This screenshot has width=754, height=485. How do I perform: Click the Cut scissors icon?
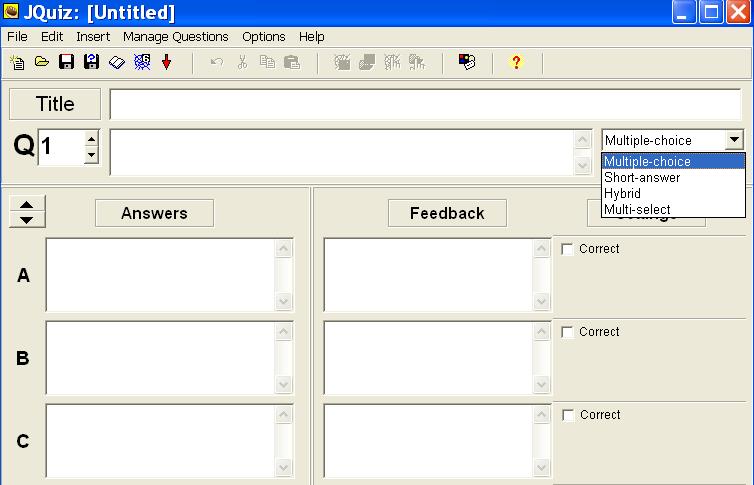[242, 62]
